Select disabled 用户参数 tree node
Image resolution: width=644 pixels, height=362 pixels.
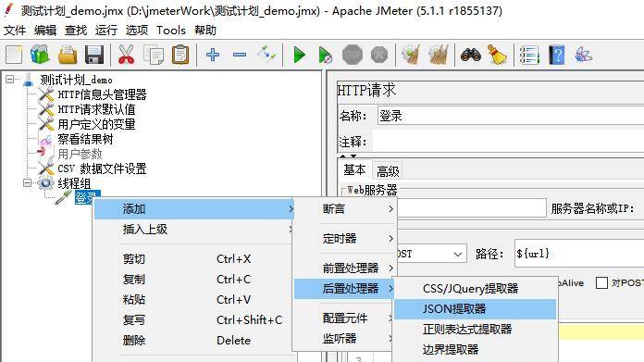click(x=80, y=154)
